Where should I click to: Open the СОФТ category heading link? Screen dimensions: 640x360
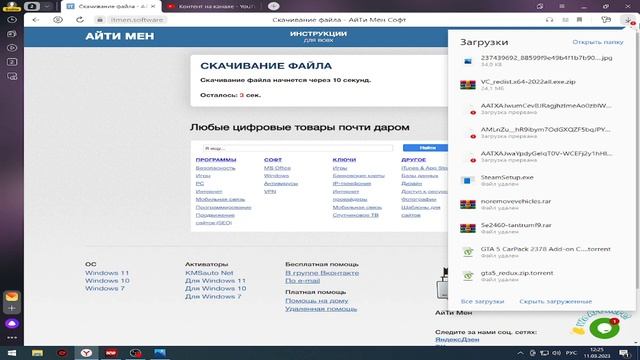(273, 160)
